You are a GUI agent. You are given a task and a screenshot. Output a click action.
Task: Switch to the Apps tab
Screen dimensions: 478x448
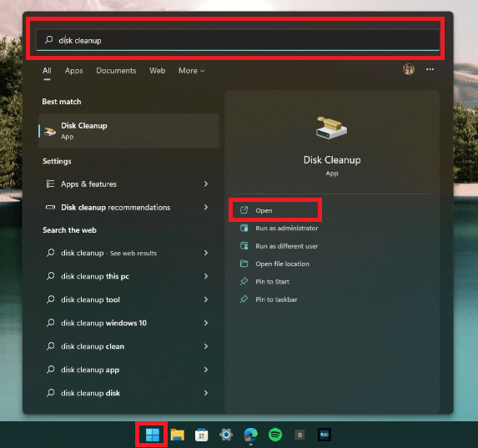coord(73,71)
